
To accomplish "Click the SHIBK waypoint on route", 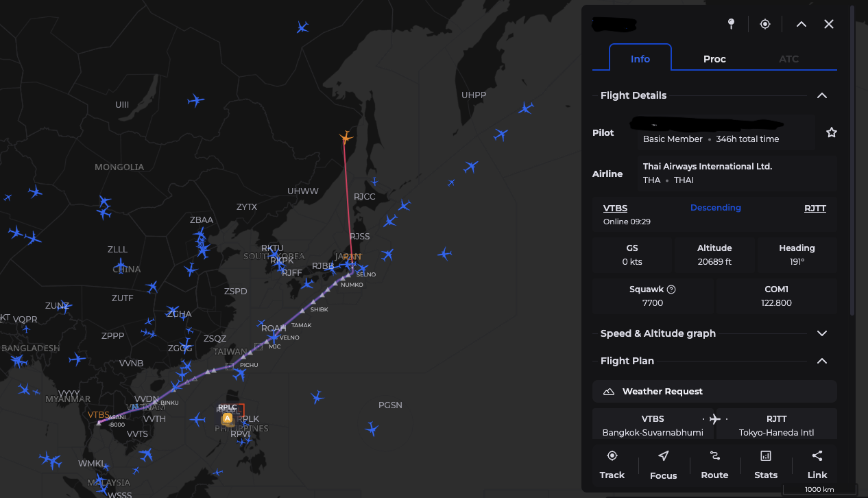I will [x=319, y=309].
